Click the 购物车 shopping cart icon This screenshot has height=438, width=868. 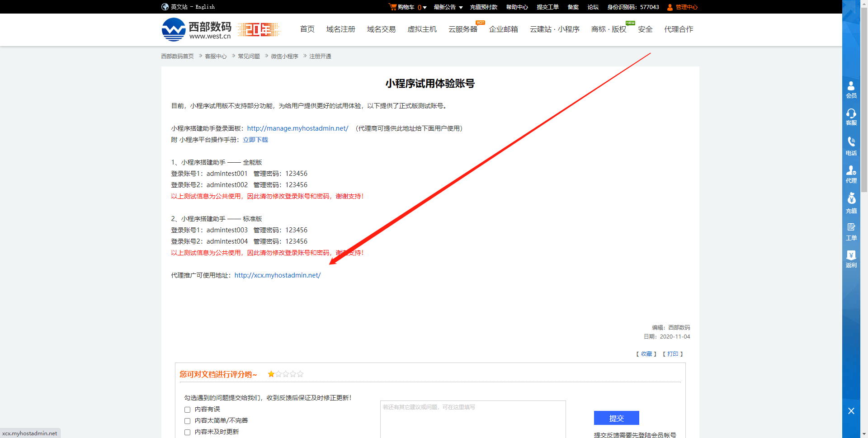(x=393, y=7)
